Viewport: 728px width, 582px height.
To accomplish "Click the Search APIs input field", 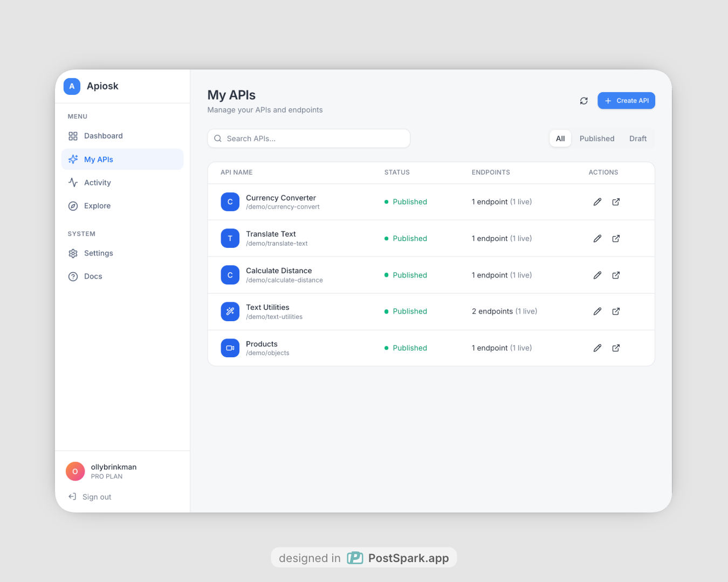I will point(308,138).
